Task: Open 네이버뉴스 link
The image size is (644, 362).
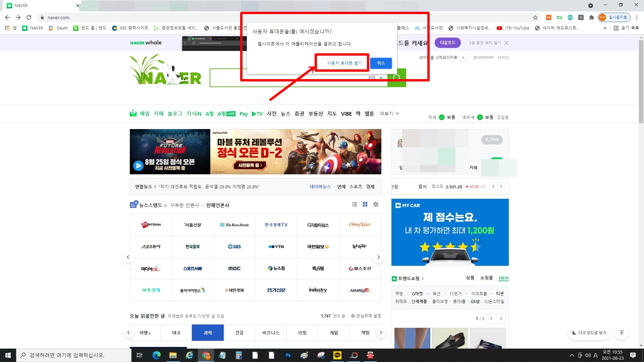Action: (320, 187)
